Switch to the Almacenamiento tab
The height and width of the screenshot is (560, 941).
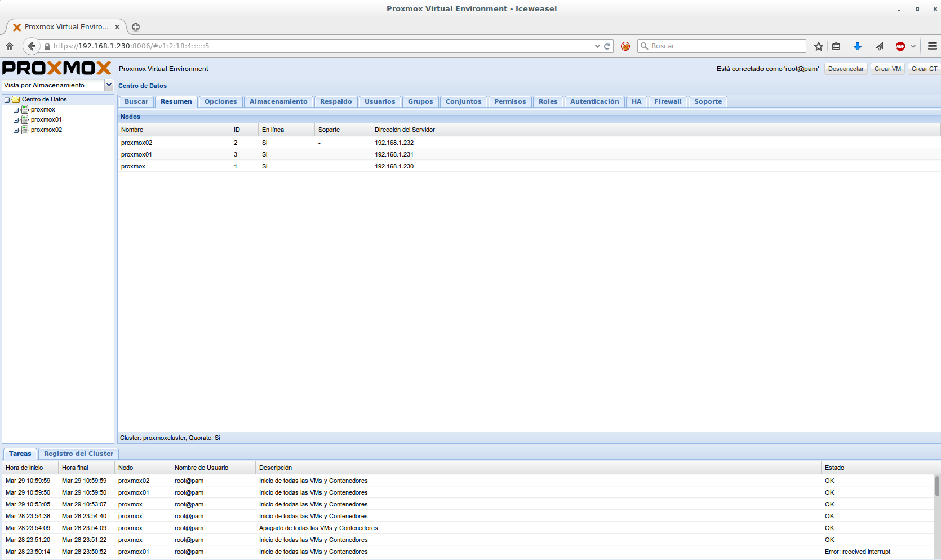pos(278,101)
